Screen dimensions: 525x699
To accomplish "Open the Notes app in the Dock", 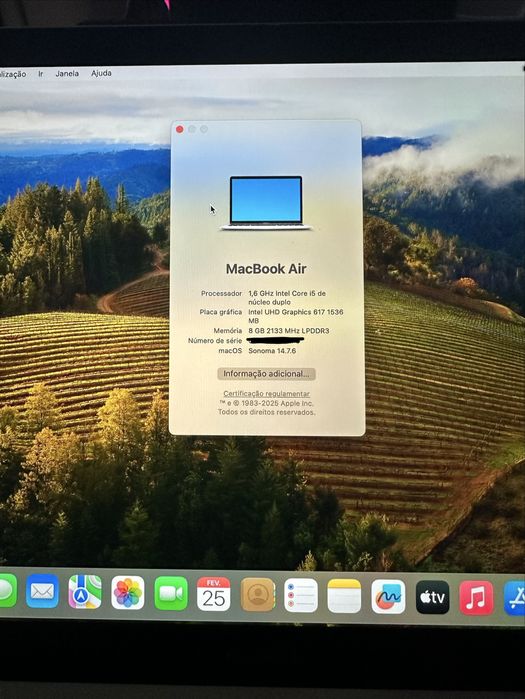I will [x=344, y=596].
